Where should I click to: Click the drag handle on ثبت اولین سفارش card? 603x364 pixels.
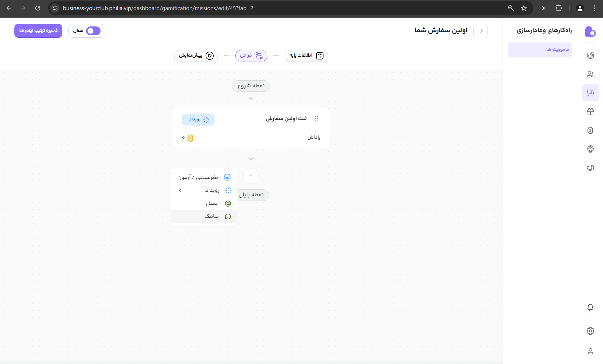click(x=316, y=118)
